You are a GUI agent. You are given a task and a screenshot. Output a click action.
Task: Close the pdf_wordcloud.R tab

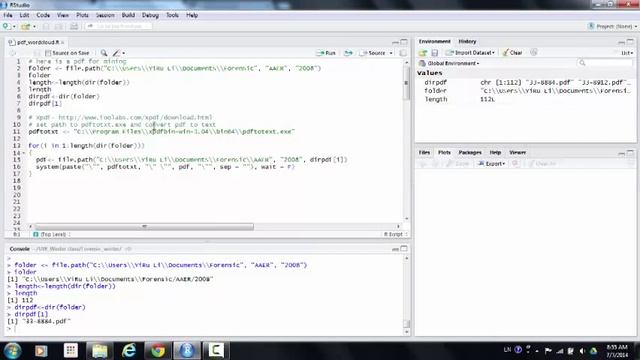click(x=63, y=42)
